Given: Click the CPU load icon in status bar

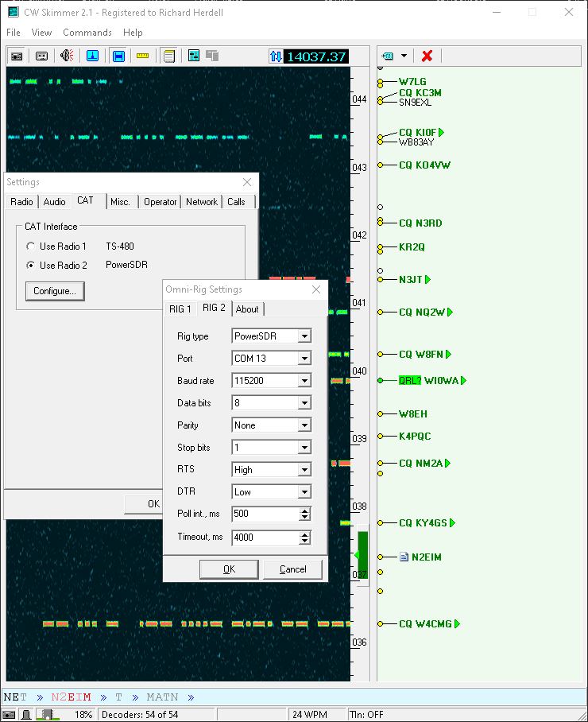Looking at the screenshot, I should tap(47, 715).
